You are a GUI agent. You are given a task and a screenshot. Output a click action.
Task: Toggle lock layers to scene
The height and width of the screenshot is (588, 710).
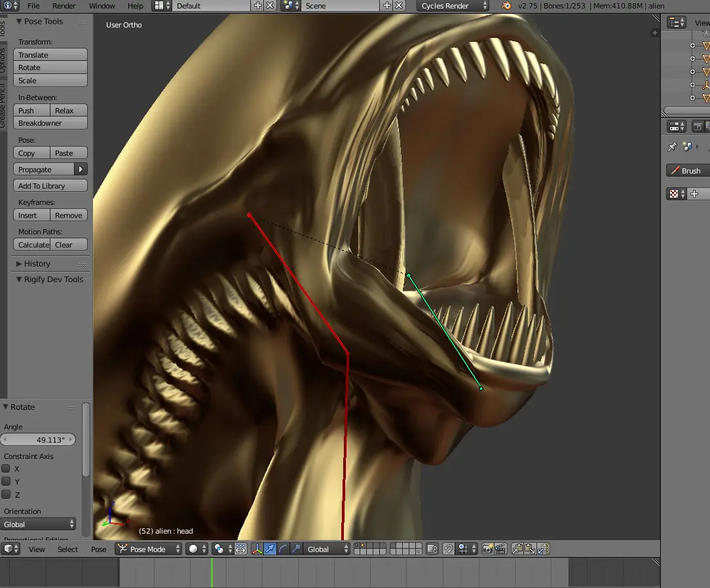(x=432, y=549)
